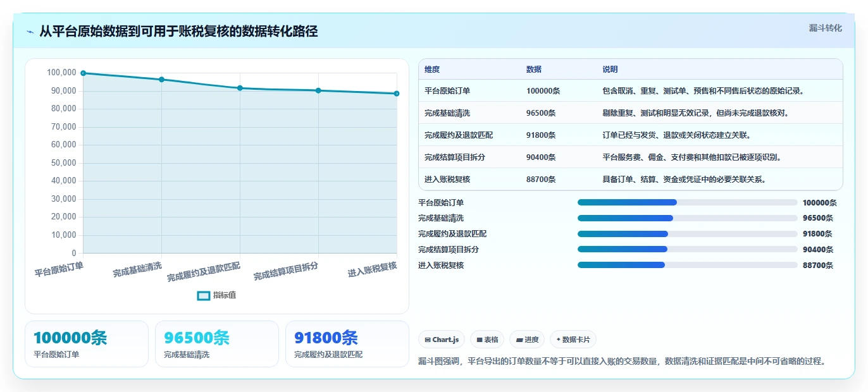Click the description starting 包含取消、重复、测试单

(704, 91)
